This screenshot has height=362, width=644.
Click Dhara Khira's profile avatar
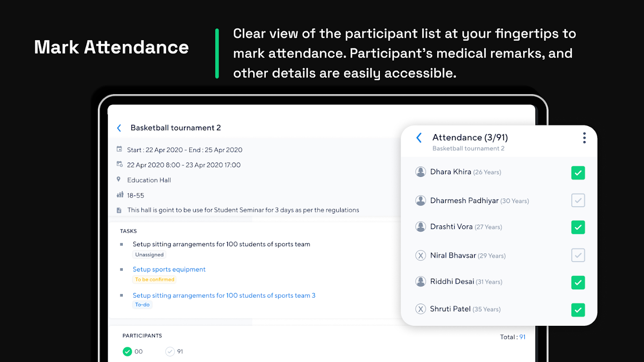pyautogui.click(x=421, y=172)
